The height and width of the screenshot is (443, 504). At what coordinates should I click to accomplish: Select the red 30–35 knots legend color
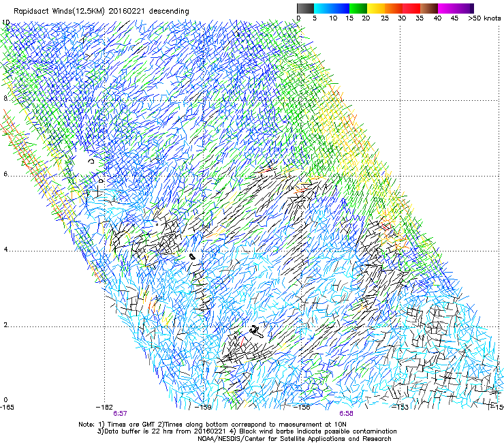[x=411, y=8]
